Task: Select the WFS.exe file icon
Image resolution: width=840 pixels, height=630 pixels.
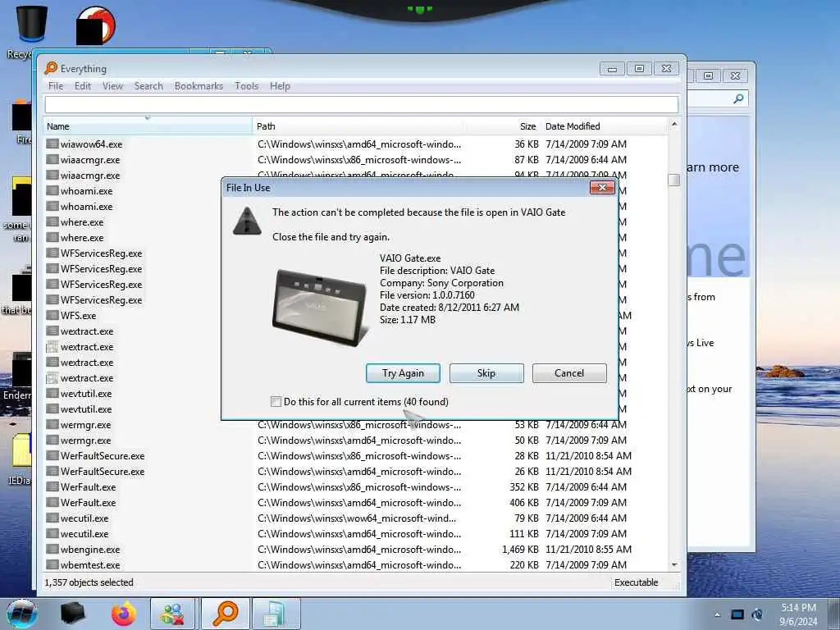Action: pyautogui.click(x=52, y=315)
